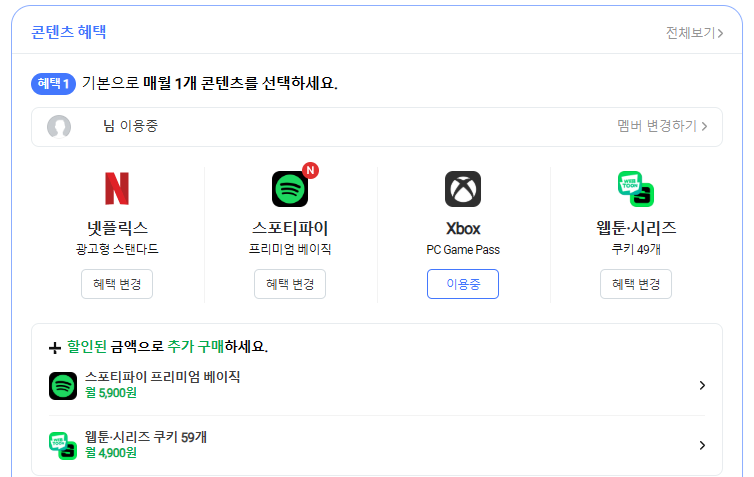Click 혜택 변경 under 웹툰·시리즈
The image size is (754, 477).
point(636,284)
